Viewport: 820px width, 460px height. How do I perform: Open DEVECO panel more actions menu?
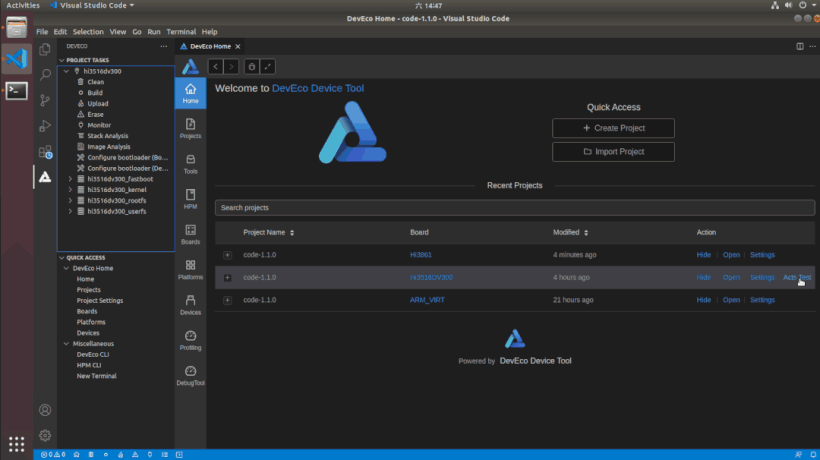click(x=164, y=46)
